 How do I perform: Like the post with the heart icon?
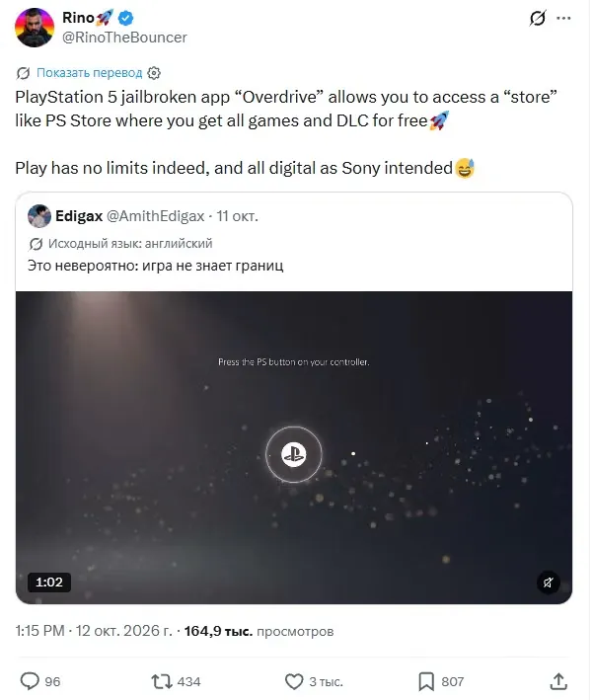[294, 681]
